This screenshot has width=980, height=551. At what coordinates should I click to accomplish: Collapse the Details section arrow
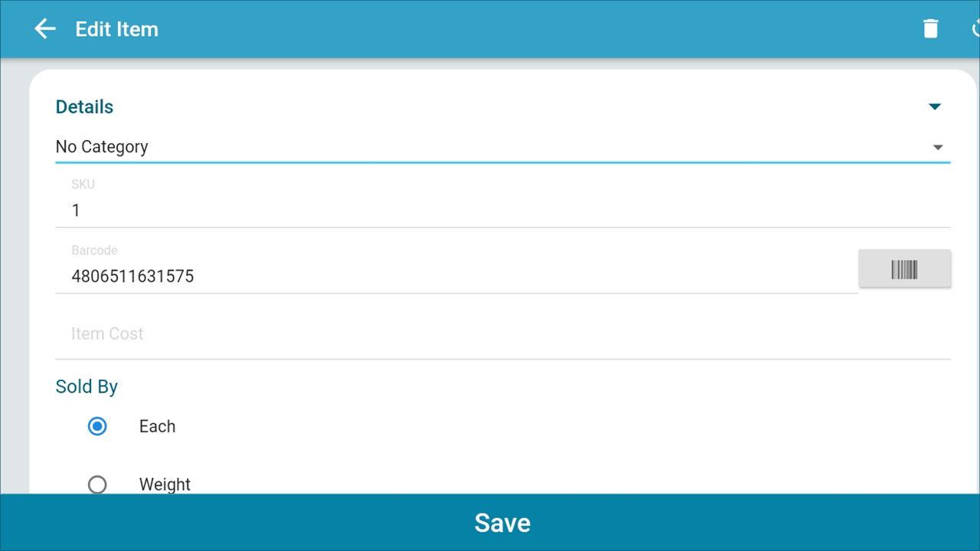pos(934,106)
